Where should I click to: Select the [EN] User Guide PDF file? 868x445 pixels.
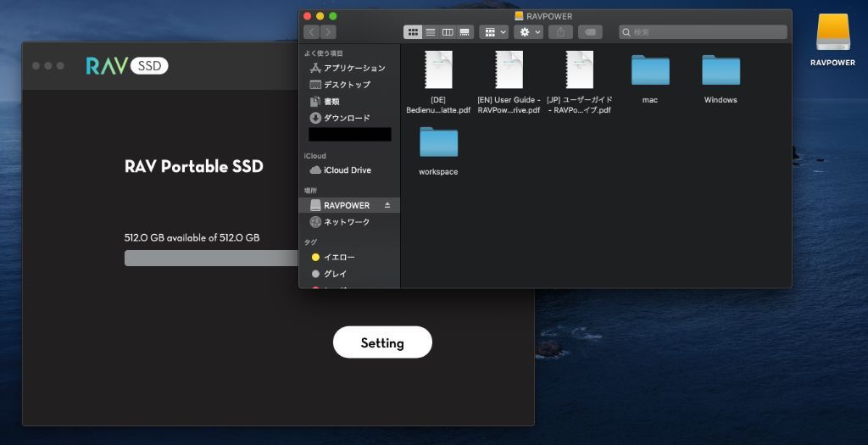pyautogui.click(x=509, y=82)
